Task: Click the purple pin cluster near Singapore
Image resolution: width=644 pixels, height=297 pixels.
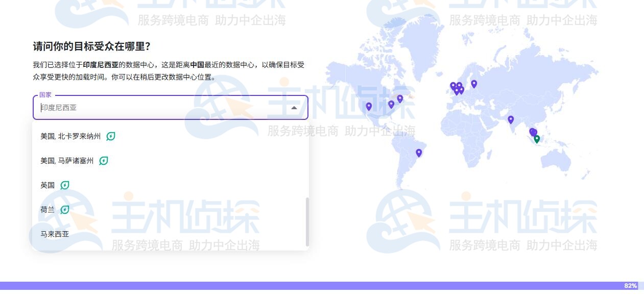Action: 533,132
